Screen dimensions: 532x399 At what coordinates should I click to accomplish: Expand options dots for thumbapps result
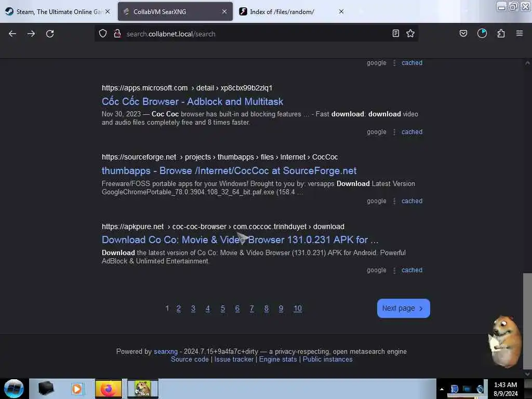pyautogui.click(x=394, y=201)
